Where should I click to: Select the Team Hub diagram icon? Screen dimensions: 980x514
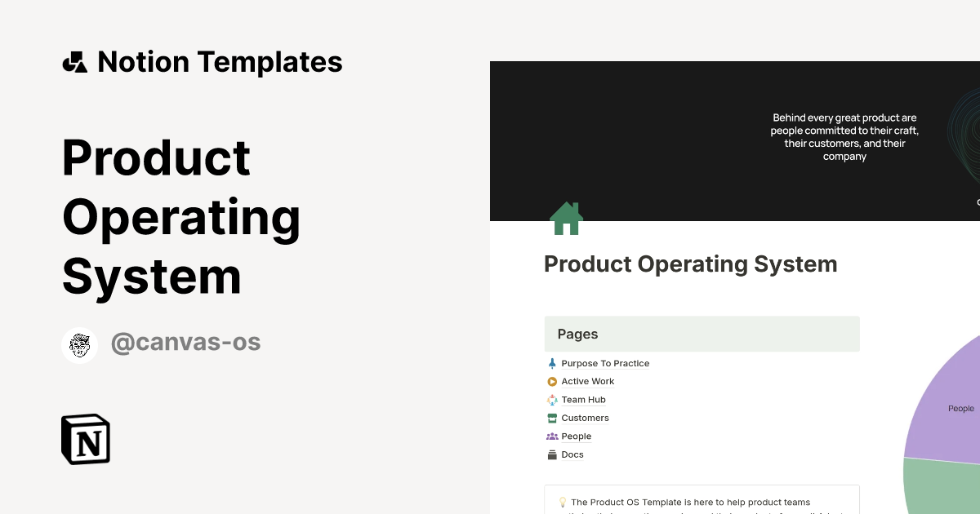point(551,399)
